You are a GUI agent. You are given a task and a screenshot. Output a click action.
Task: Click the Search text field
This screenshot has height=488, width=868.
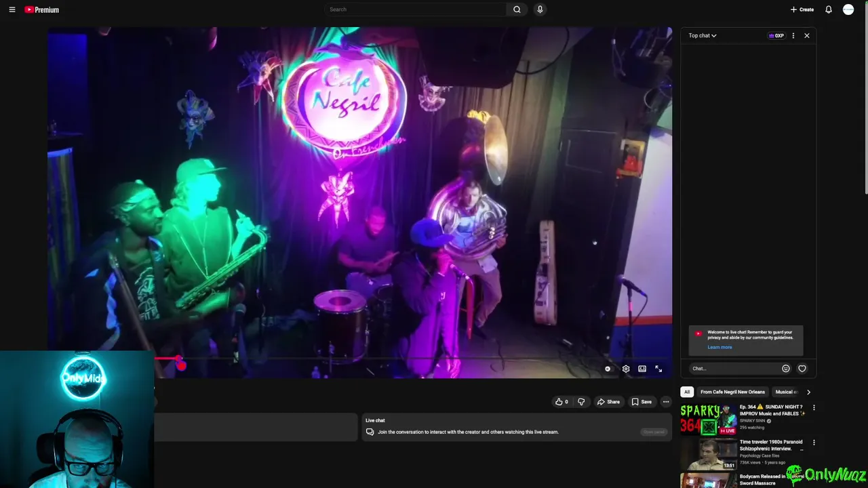pyautogui.click(x=415, y=9)
